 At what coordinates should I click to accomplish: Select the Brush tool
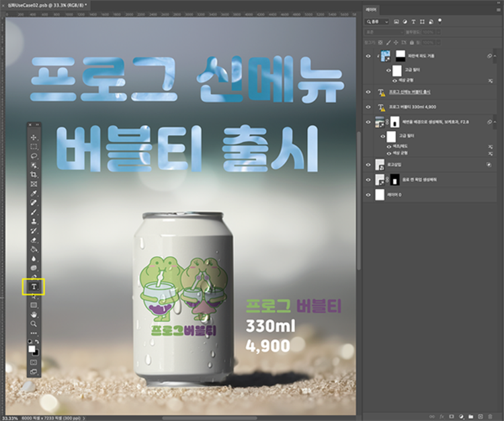[x=34, y=212]
